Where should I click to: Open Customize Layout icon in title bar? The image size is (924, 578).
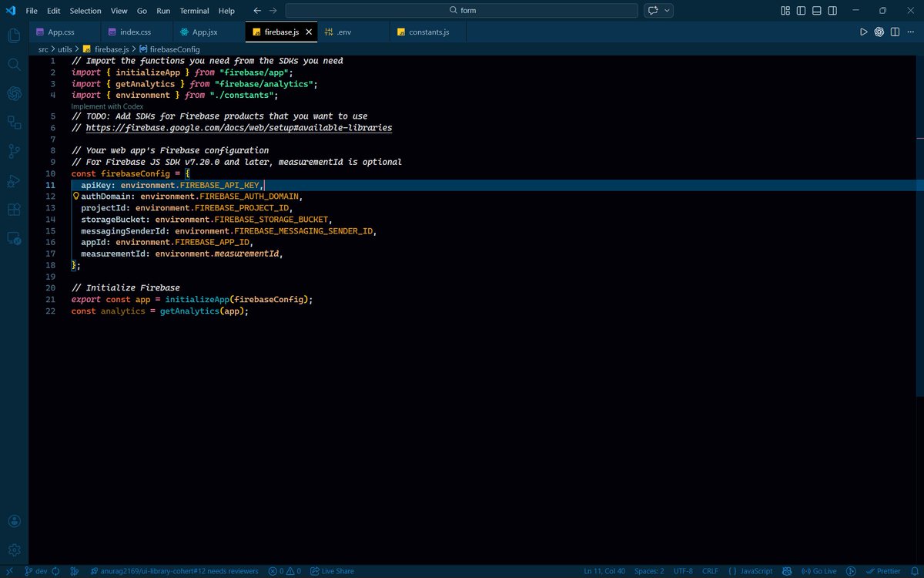click(785, 11)
